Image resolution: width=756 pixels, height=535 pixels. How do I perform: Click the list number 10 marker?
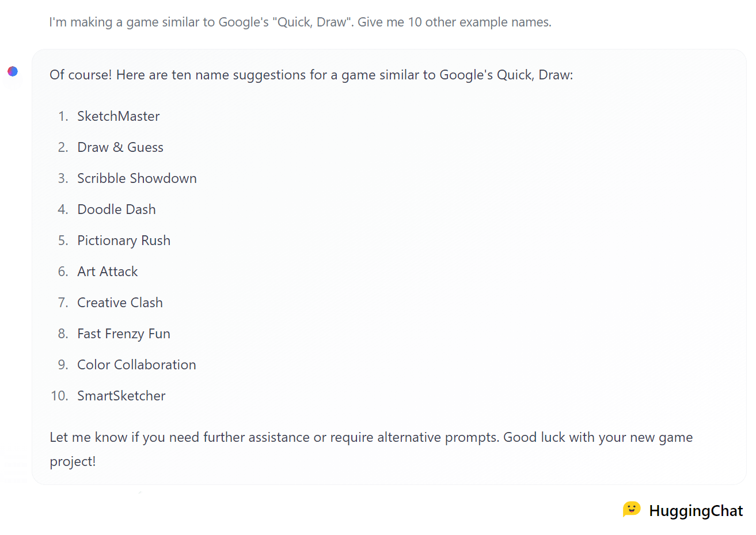point(59,396)
